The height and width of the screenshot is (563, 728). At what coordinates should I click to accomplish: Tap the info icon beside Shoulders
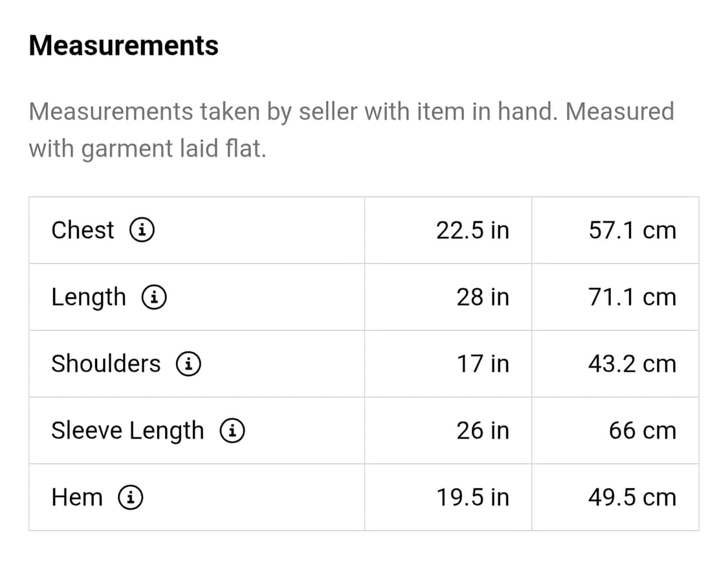point(188,364)
